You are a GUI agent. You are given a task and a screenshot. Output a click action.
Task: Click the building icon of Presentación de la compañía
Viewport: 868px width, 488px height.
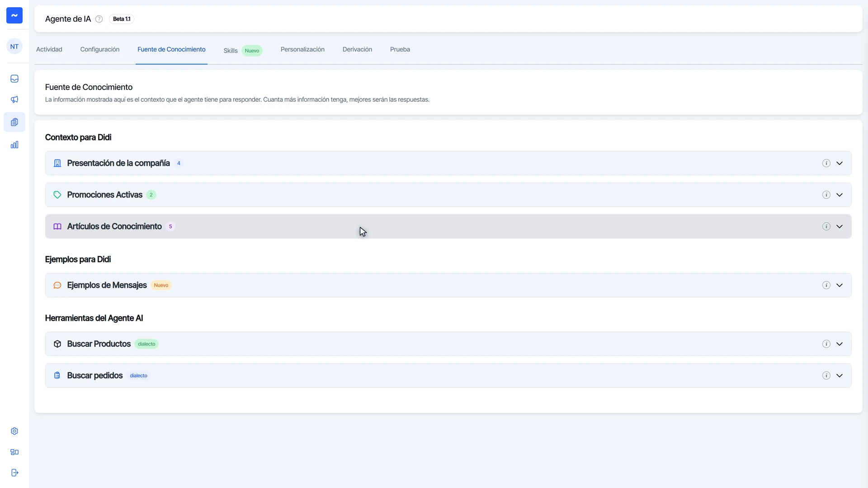coord(57,163)
